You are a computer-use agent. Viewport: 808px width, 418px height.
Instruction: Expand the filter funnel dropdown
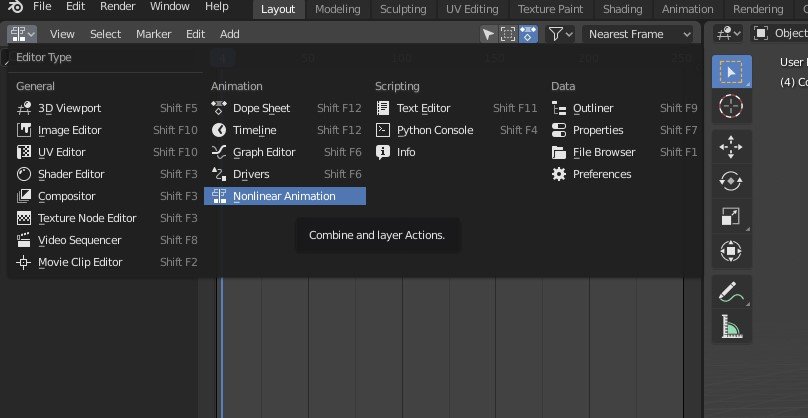[562, 34]
